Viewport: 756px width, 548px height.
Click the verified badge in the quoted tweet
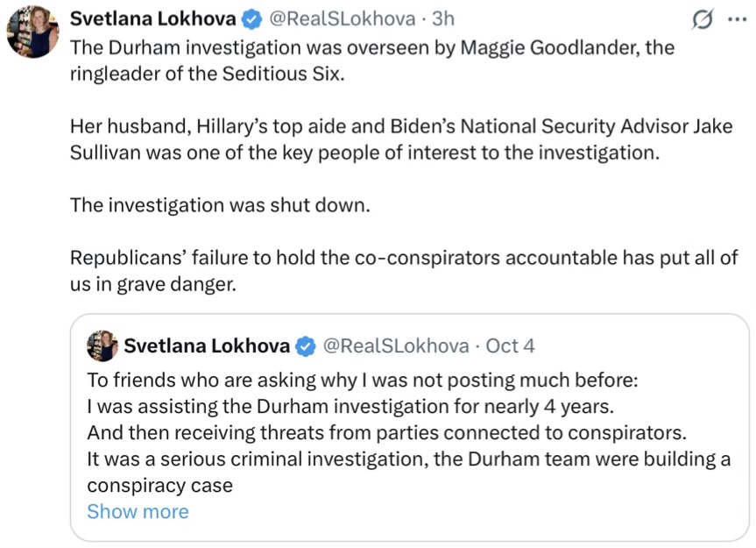click(x=306, y=345)
